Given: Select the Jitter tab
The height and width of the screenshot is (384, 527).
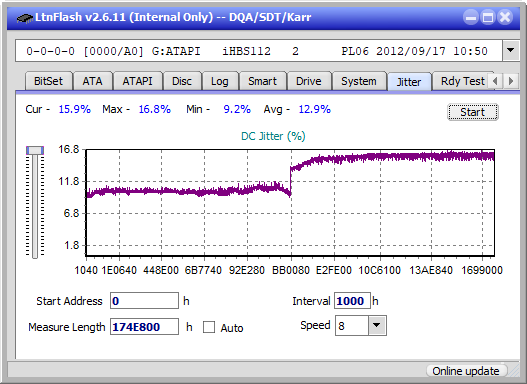Looking at the screenshot, I should click(x=409, y=82).
